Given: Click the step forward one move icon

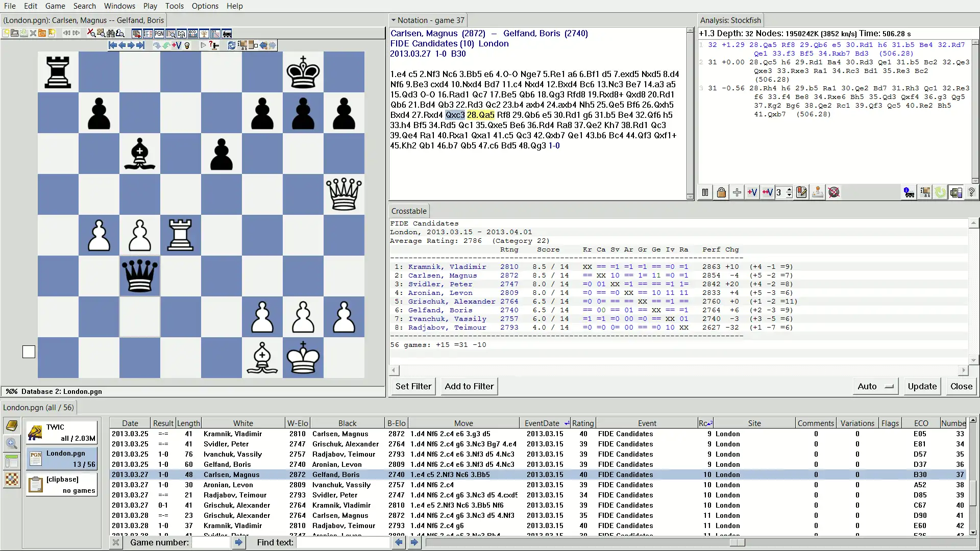Looking at the screenshot, I should (132, 45).
